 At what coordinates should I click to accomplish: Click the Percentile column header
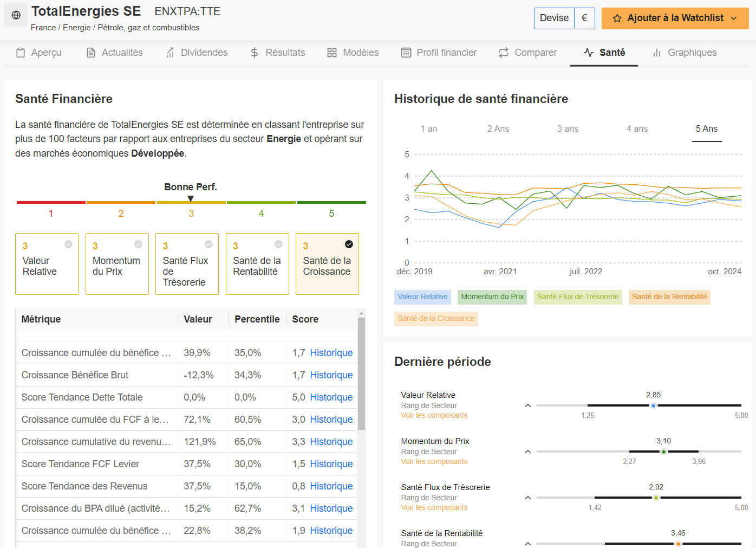click(257, 319)
